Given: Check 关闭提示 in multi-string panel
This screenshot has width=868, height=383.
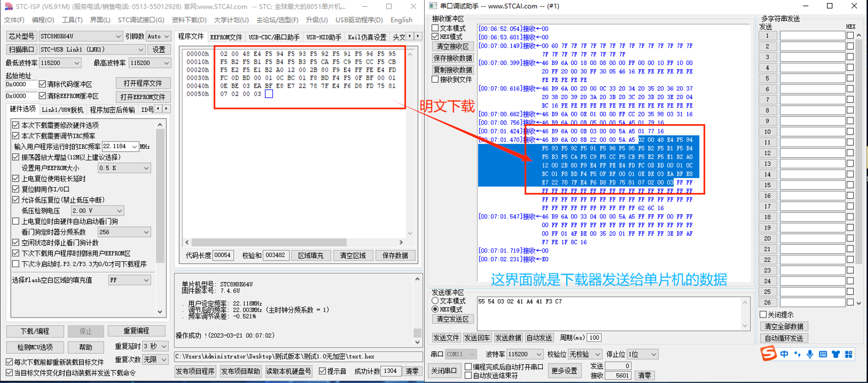Looking at the screenshot, I should [x=763, y=315].
